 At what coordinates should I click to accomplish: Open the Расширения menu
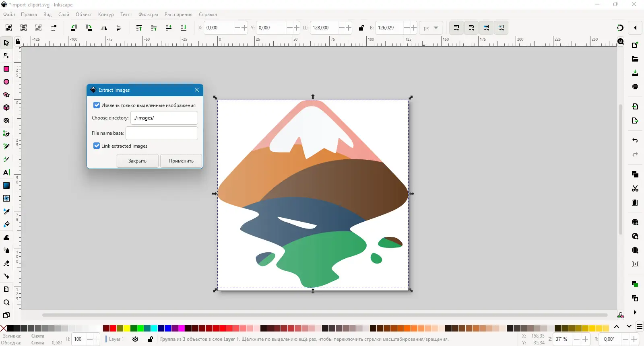(178, 14)
